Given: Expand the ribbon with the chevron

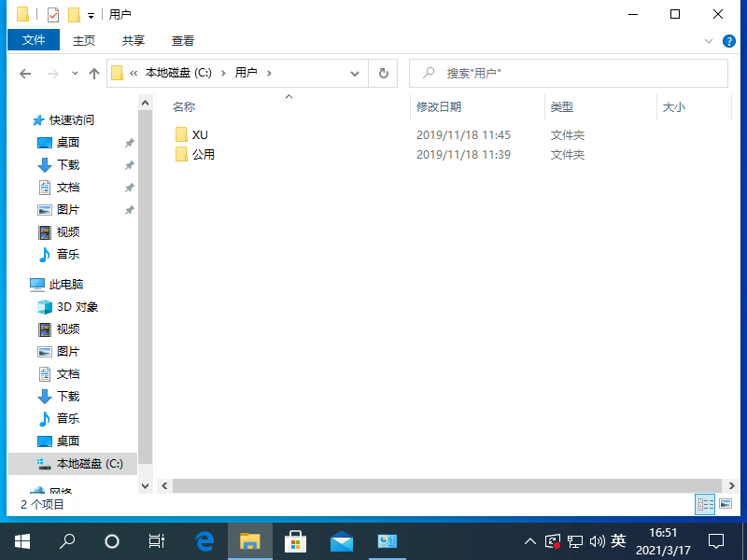Looking at the screenshot, I should pos(708,41).
